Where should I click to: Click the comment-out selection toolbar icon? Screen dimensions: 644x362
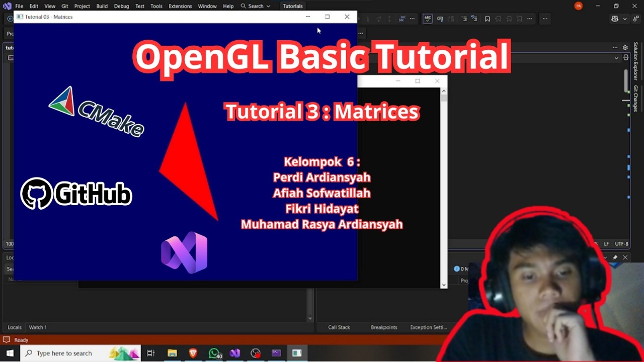point(440,19)
